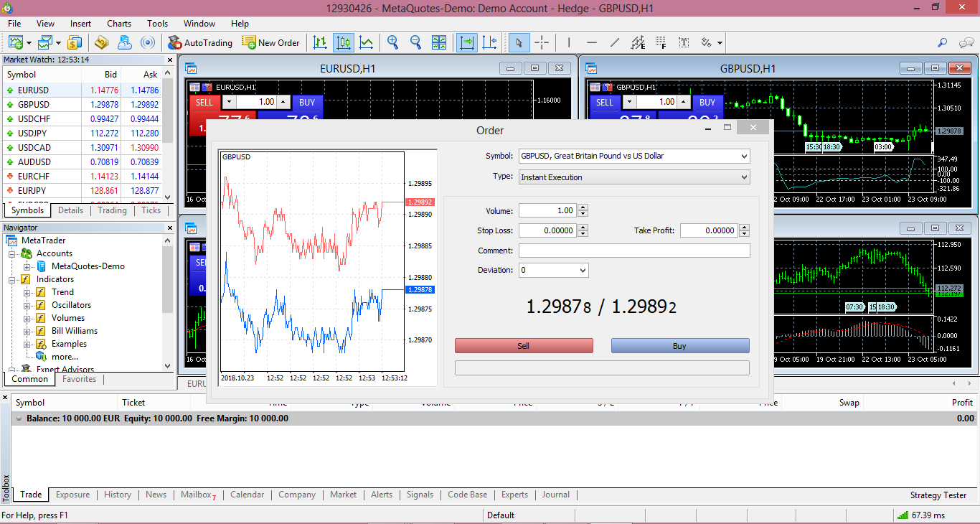Select the crosshair cursor tool
Screen dimensions: 980x524
coord(542,42)
